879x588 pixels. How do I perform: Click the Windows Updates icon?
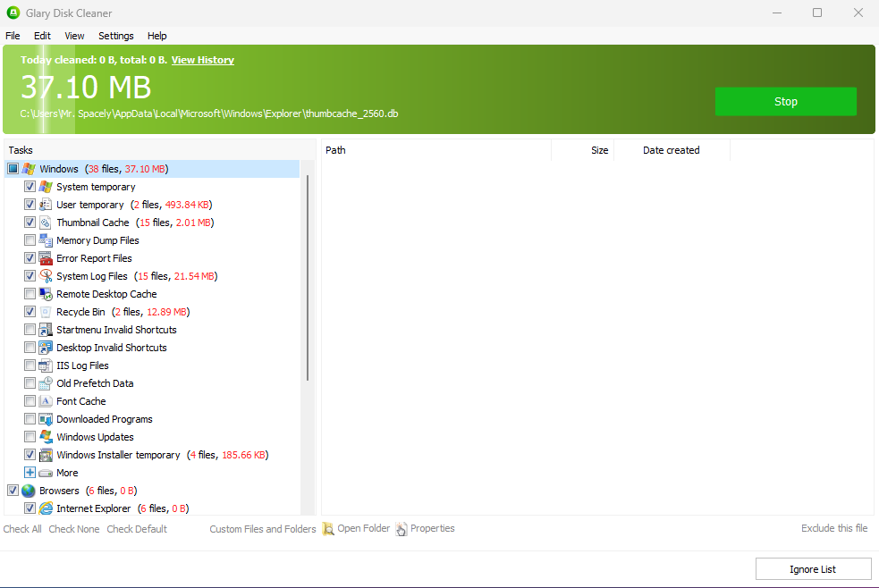[46, 437]
